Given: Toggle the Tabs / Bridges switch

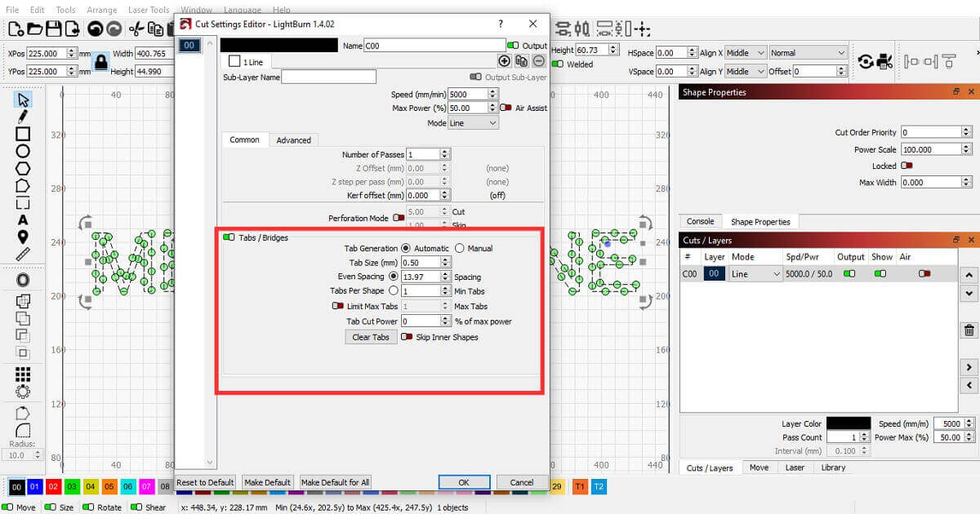Looking at the screenshot, I should coord(229,237).
